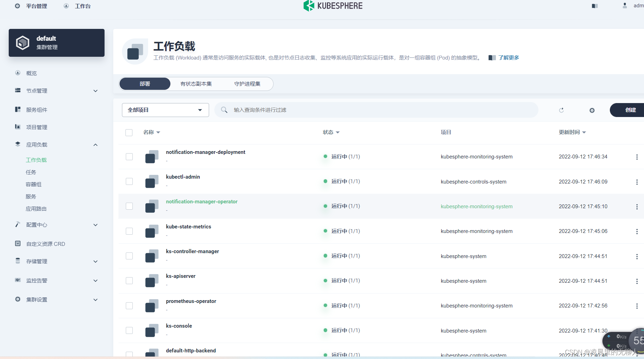The height and width of the screenshot is (359, 644).
Task: Open 应用路由 in the sidebar
Action: point(36,209)
